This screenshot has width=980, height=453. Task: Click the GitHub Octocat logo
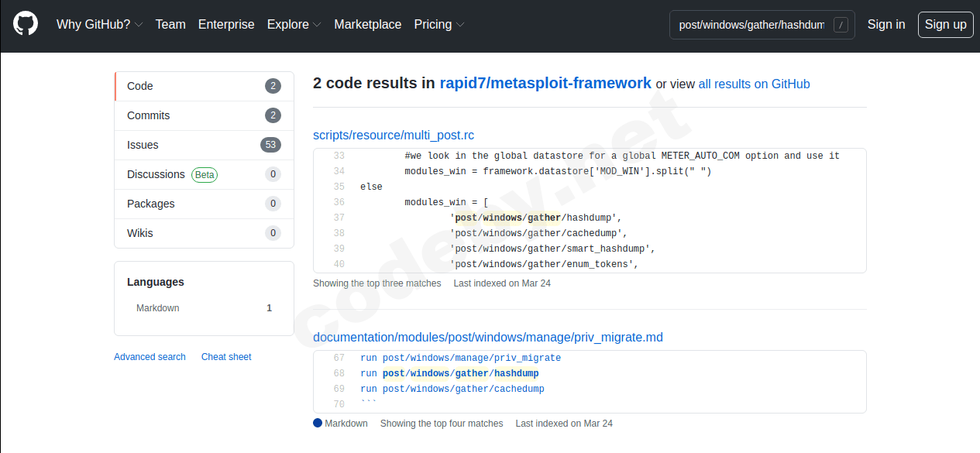click(26, 24)
